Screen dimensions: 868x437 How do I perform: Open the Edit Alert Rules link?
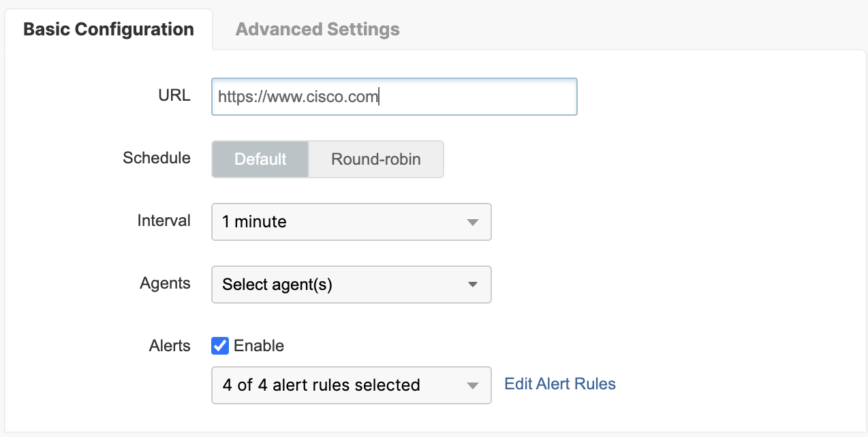560,384
